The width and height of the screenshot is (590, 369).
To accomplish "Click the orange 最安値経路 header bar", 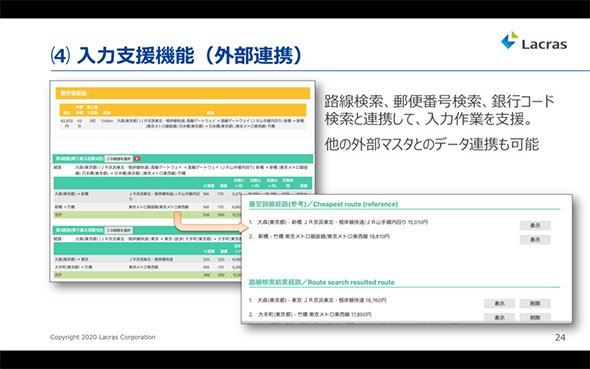I will click(x=182, y=93).
